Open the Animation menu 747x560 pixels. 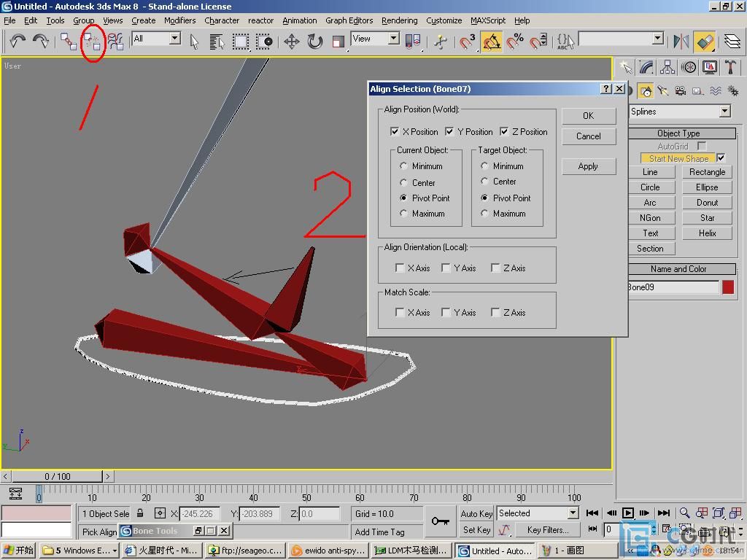[x=299, y=20]
